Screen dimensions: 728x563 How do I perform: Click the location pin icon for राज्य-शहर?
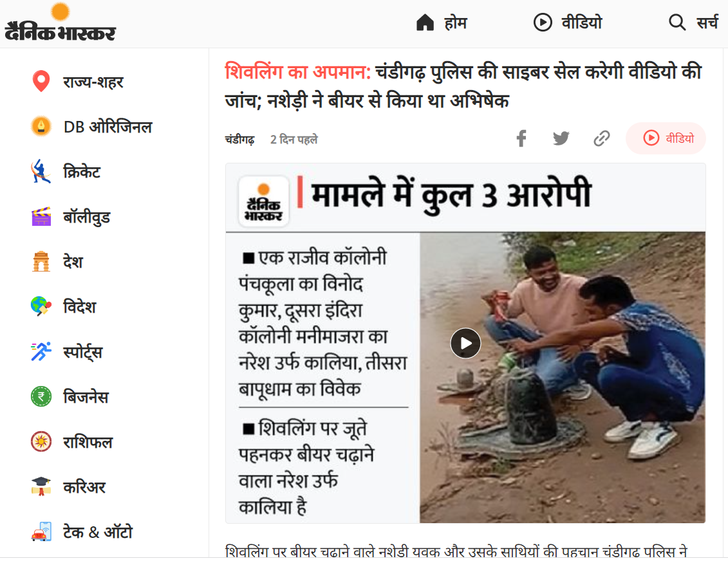[x=41, y=82]
